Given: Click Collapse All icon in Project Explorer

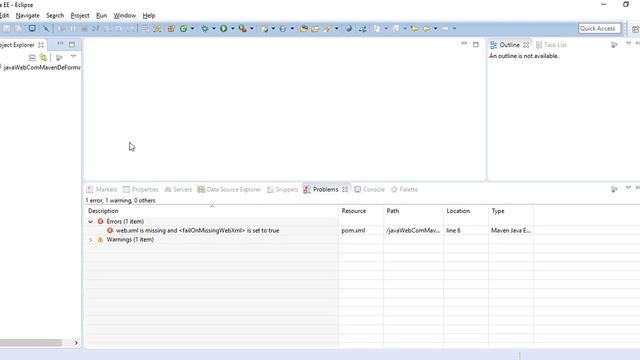Looking at the screenshot, I should [x=32, y=58].
